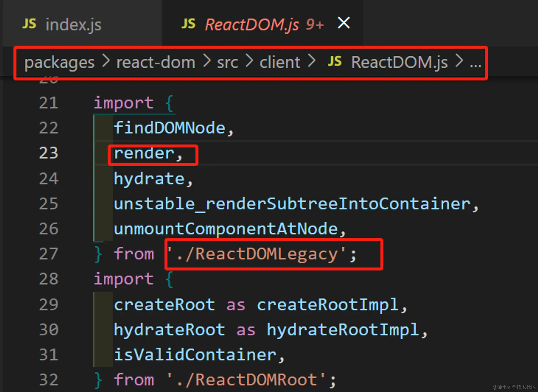Switch to the index.js tab

coord(73,25)
